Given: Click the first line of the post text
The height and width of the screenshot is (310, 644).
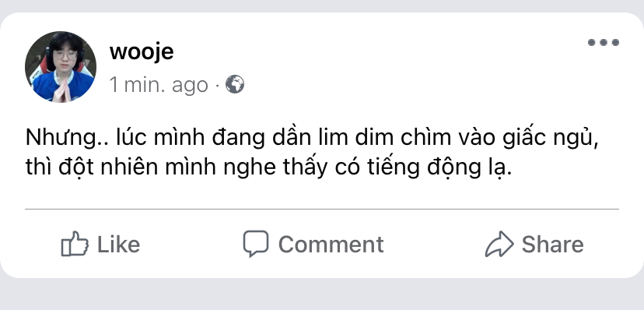Looking at the screenshot, I should (x=312, y=139).
